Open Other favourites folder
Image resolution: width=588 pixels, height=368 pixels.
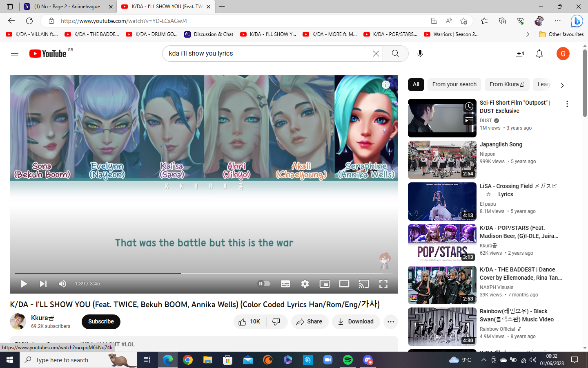pyautogui.click(x=561, y=34)
